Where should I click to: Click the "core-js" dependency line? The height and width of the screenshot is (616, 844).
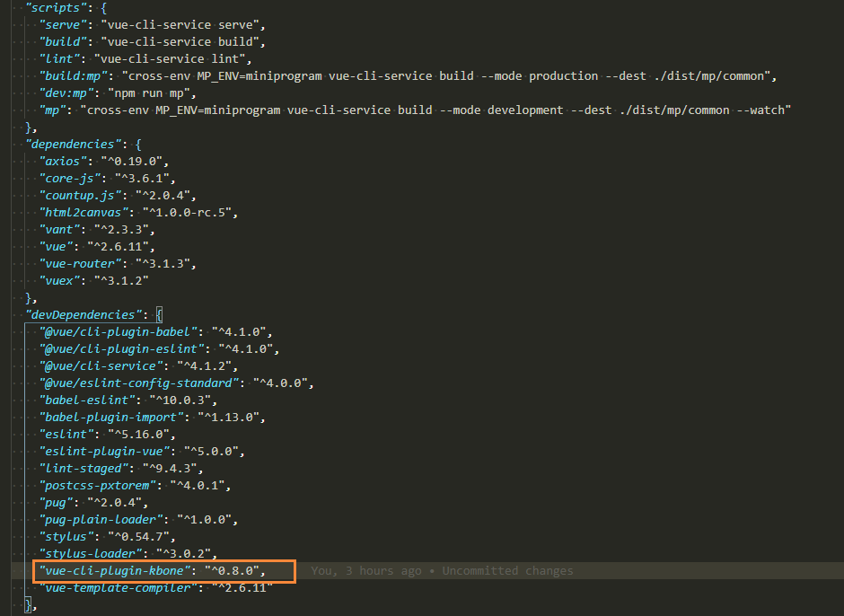click(107, 178)
